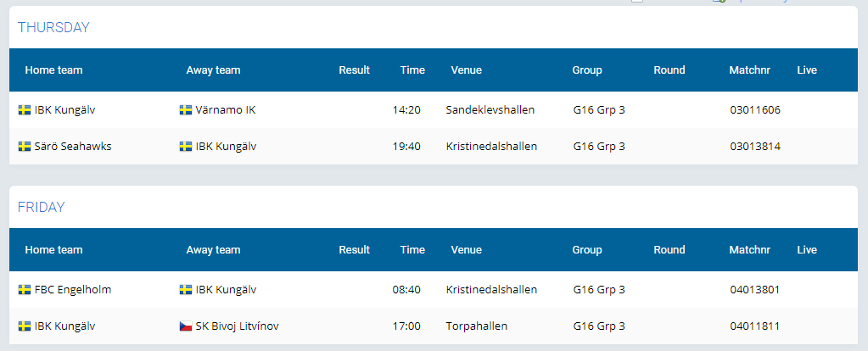
Task: Open the Värnamo IK team page
Action: tap(225, 110)
